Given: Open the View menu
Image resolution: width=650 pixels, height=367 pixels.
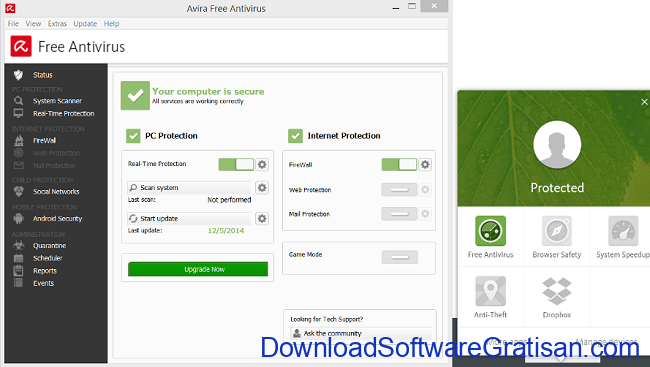Looking at the screenshot, I should tap(33, 24).
